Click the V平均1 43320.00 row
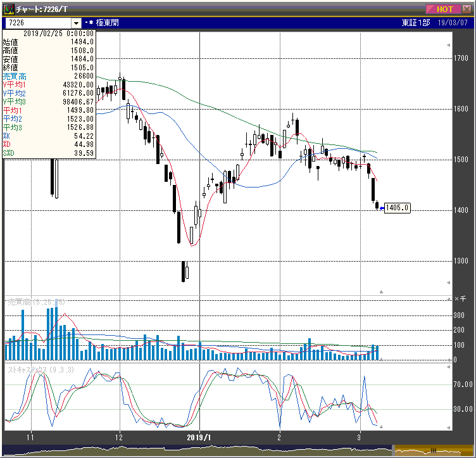 [x=49, y=85]
